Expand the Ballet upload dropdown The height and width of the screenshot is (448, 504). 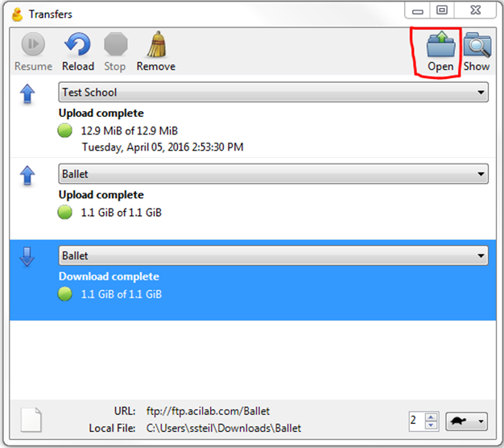click(481, 174)
